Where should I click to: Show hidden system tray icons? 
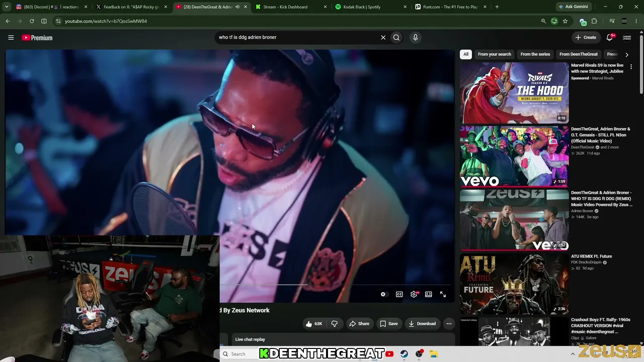click(x=573, y=354)
